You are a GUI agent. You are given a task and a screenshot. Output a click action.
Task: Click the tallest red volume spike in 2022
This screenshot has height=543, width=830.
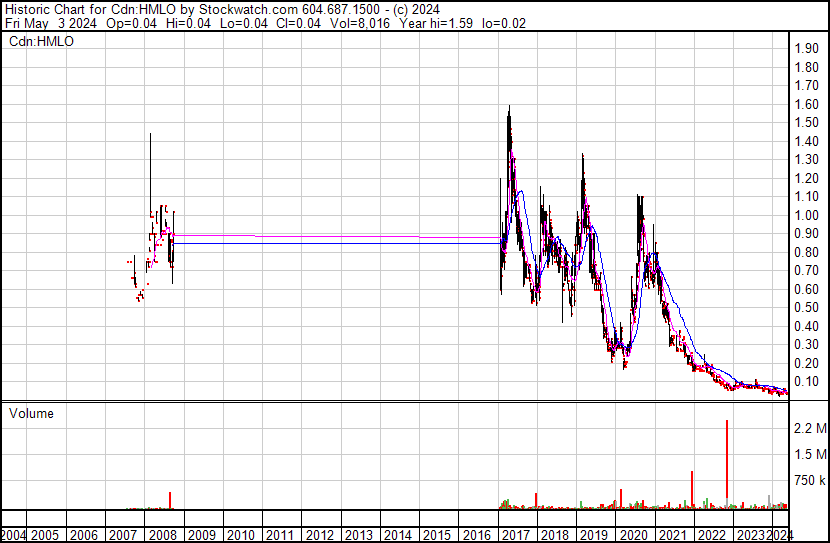(727, 460)
